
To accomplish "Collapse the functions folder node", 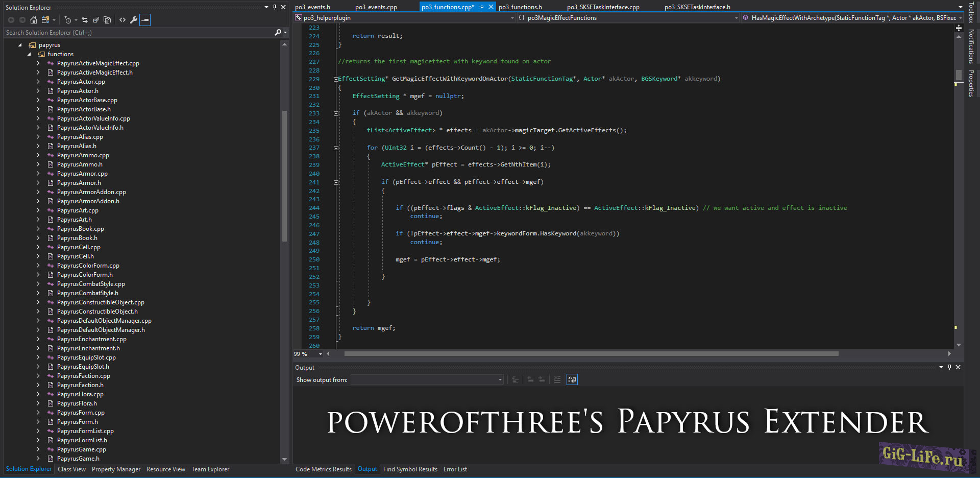I will (29, 54).
